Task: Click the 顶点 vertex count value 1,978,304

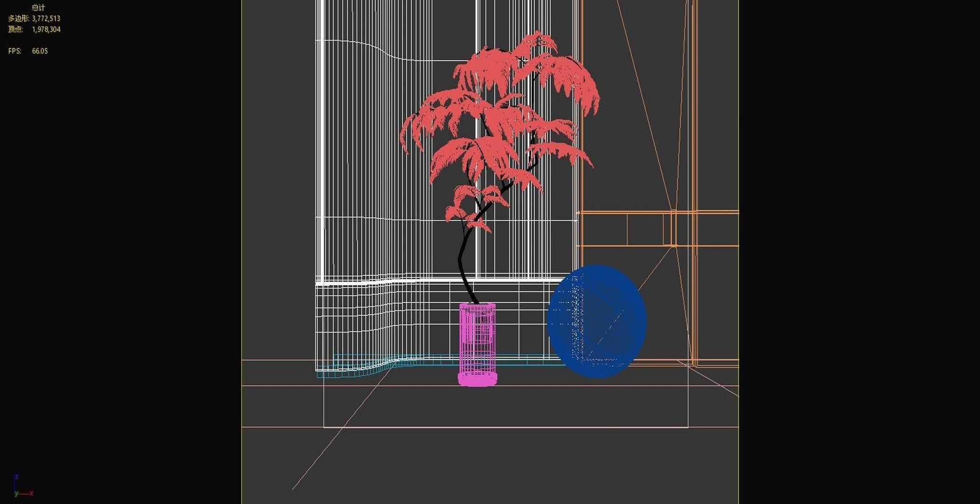Action: [47, 29]
